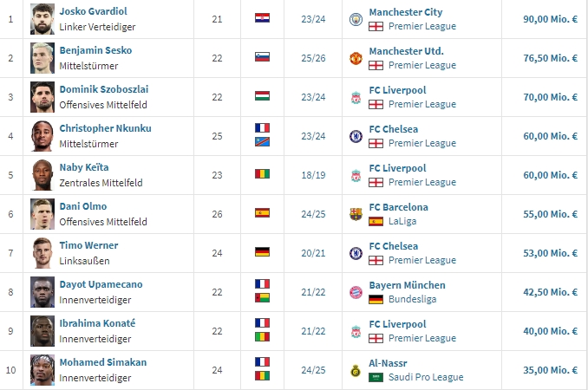This screenshot has width=588, height=390.
Task: Click the Manchester City club crest
Action: click(x=356, y=19)
